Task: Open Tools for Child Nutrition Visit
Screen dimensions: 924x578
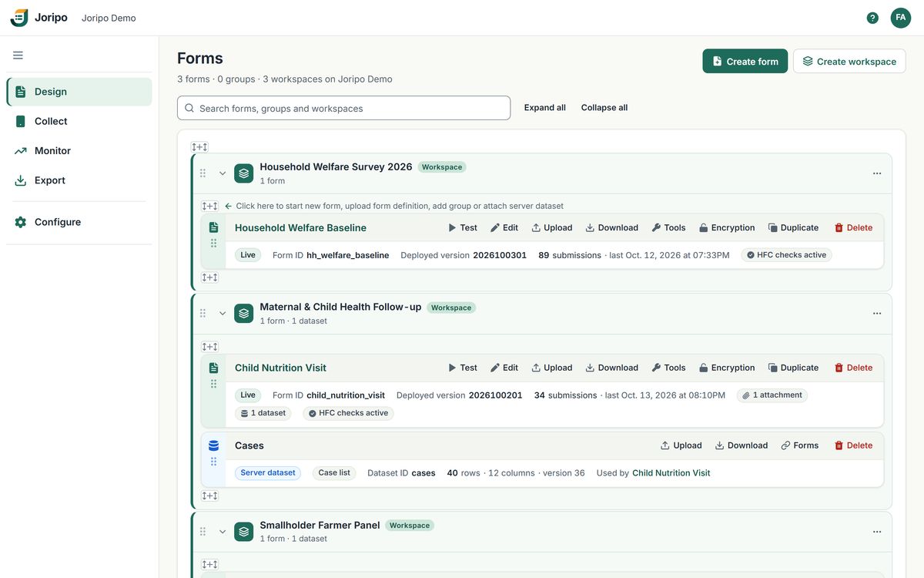Action: [668, 368]
